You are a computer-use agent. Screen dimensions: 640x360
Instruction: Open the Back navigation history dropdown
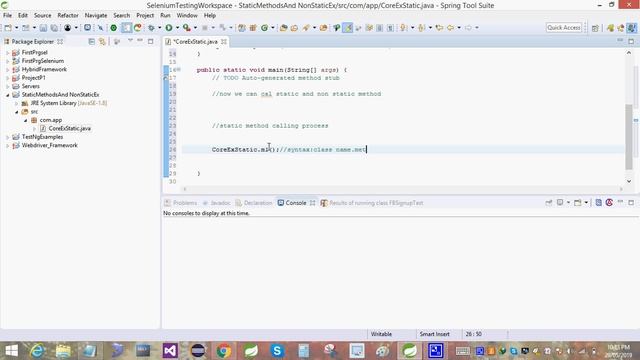pyautogui.click(x=459, y=28)
